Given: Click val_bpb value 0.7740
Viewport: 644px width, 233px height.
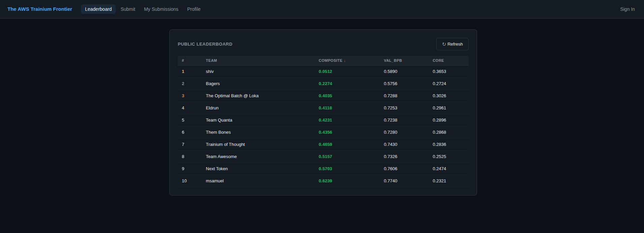Looking at the screenshot, I should pos(391,181).
